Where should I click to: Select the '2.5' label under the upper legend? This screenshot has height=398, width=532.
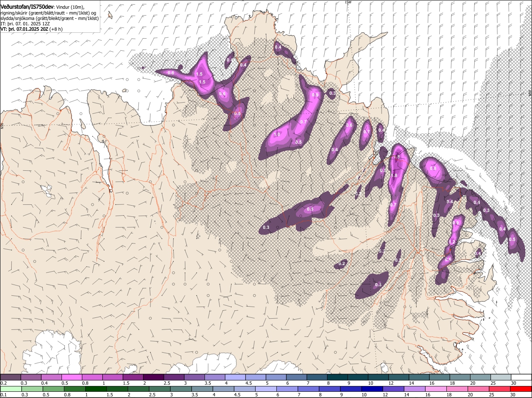[167, 383]
